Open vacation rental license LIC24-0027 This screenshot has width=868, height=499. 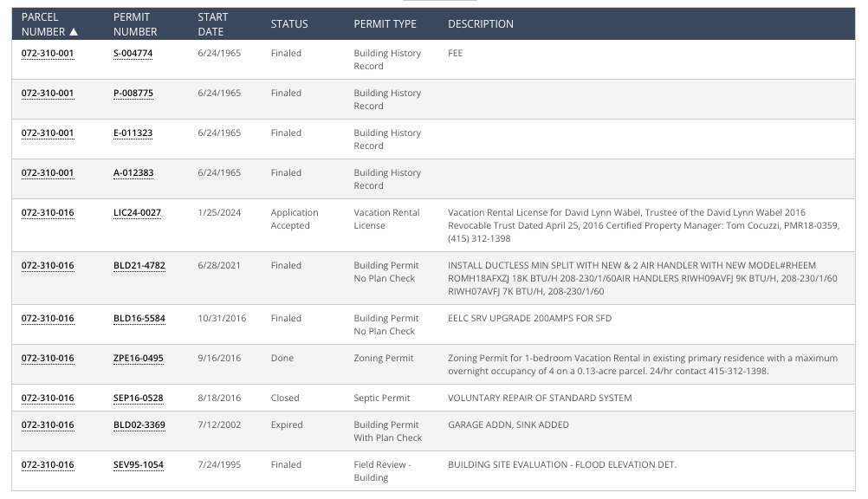click(x=137, y=212)
